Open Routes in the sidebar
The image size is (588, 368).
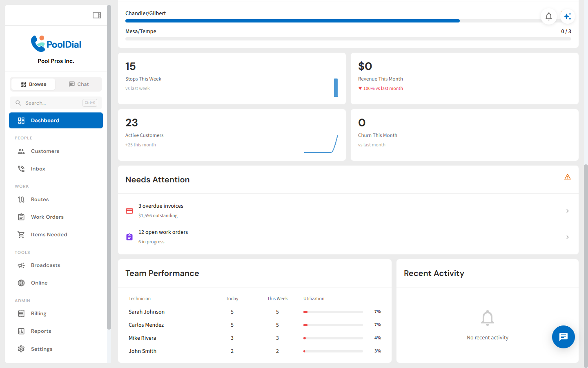[x=56, y=200]
